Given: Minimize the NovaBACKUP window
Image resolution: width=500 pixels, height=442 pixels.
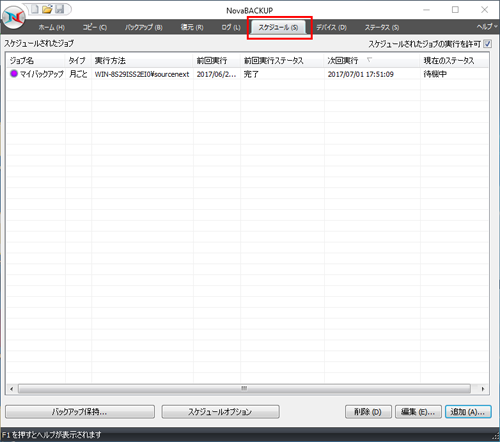Looking at the screenshot, I should (426, 10).
